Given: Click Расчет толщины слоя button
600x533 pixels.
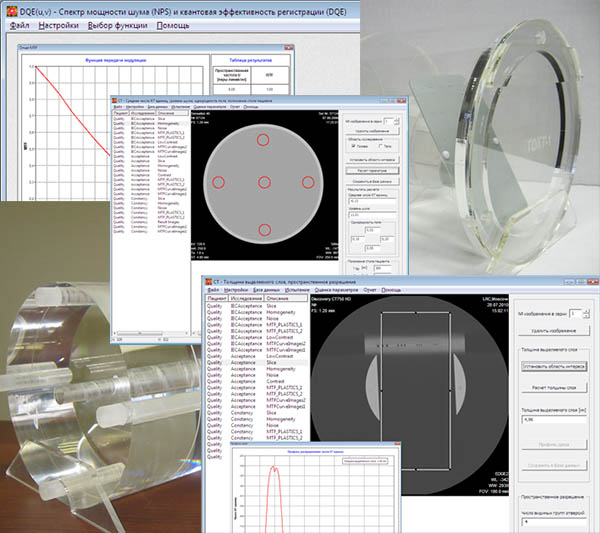Looking at the screenshot, I should coord(554,388).
